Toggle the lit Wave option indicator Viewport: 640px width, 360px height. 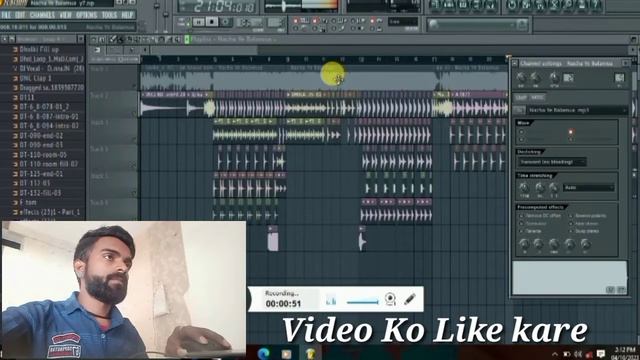[571, 132]
